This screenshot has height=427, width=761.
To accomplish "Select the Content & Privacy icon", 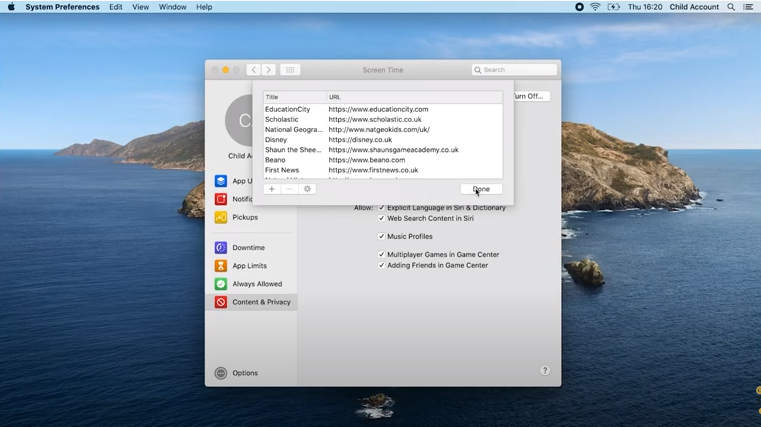I will 221,302.
